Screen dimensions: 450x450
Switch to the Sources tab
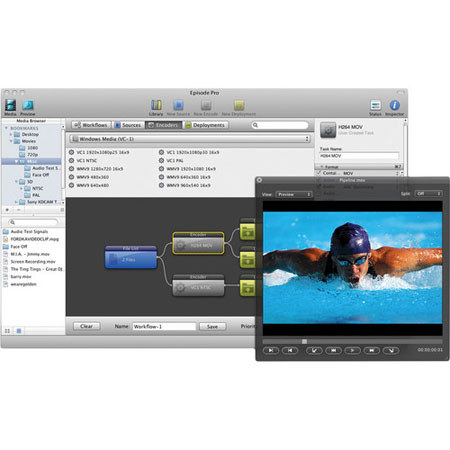128,125
